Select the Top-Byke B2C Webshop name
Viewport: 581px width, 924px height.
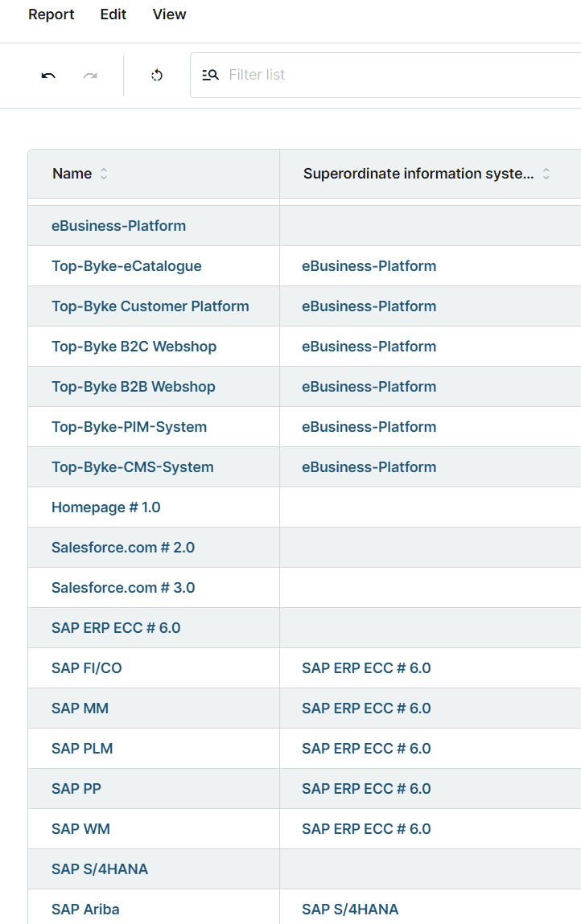click(x=134, y=347)
